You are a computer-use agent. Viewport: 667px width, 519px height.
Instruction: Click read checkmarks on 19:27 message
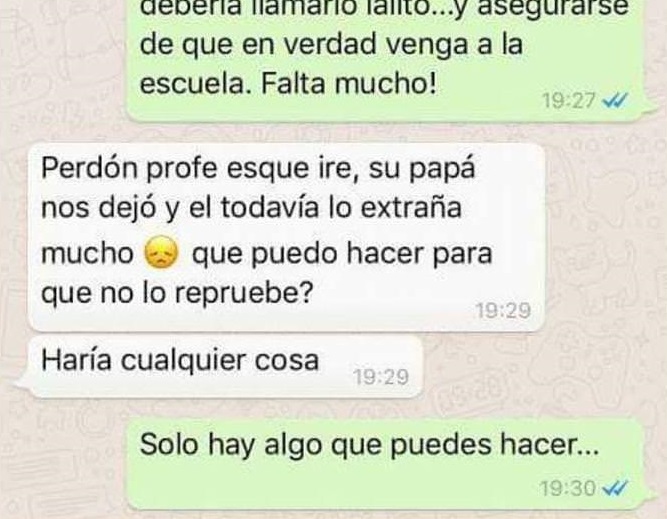click(616, 101)
